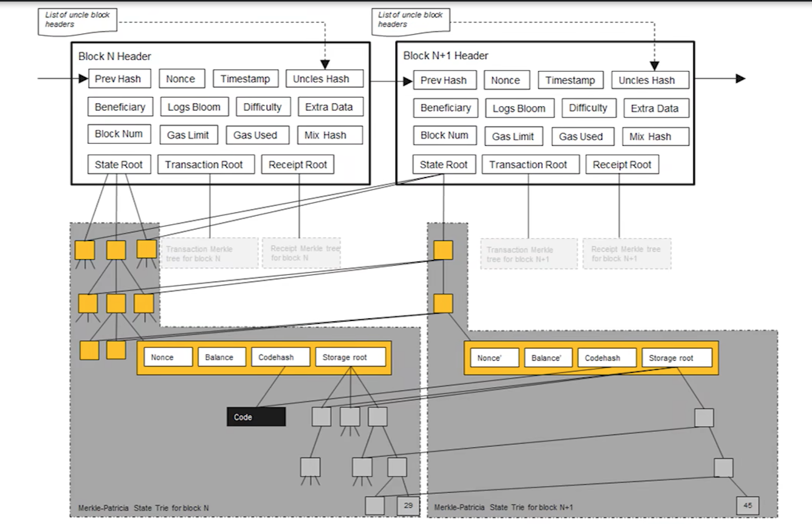
Task: Select Timestamp in Block N+1 Header
Action: tap(570, 80)
